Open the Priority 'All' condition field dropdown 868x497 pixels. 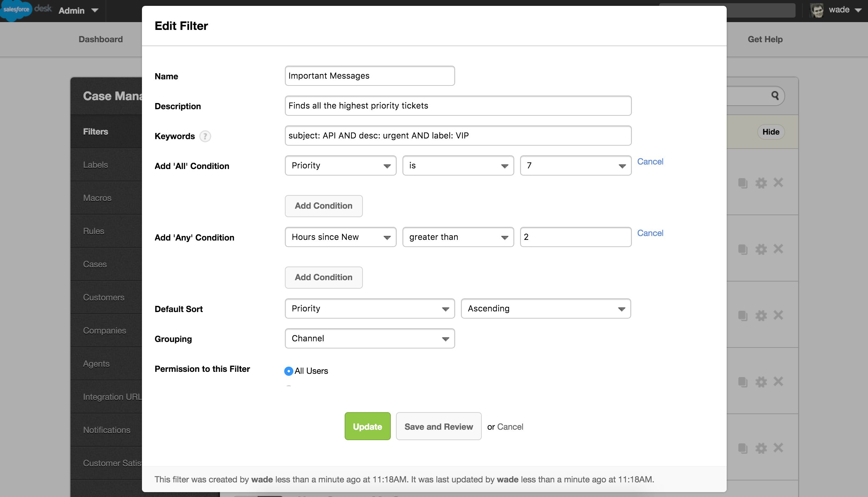point(340,165)
